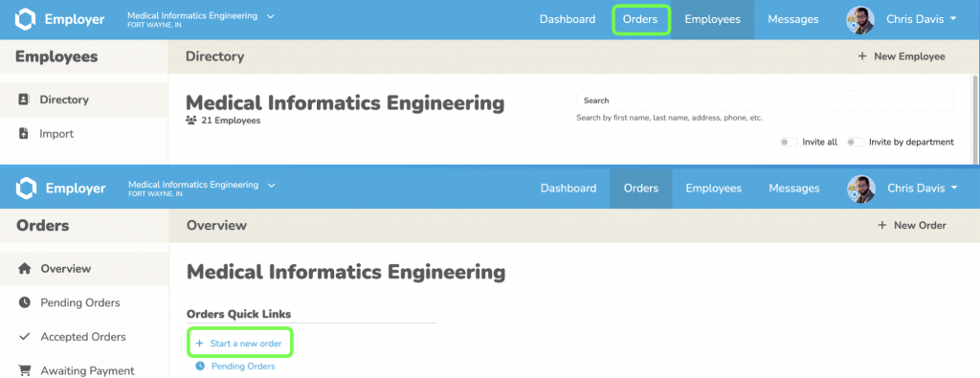Click the Overview home icon
The height and width of the screenshot is (378, 980).
coord(24,269)
